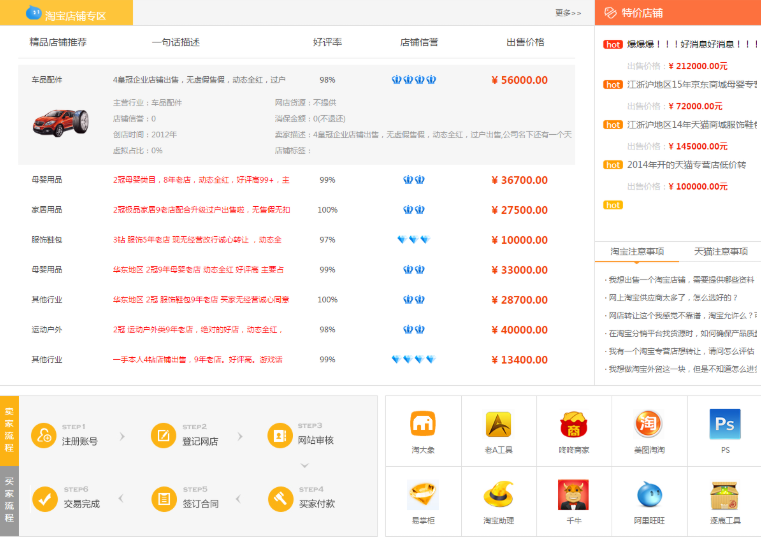Open question 网上淘宝供应商太多了，怎么选好的？
This screenshot has height=537, width=761.
[673, 298]
